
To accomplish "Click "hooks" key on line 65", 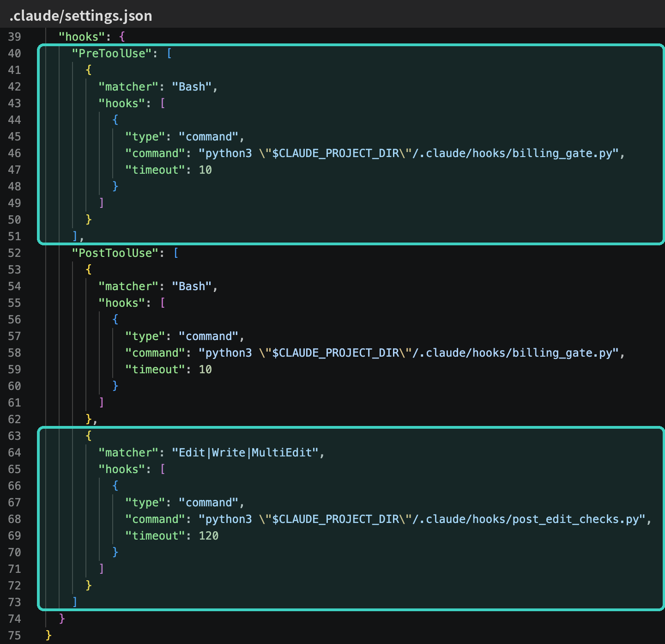I will click(122, 469).
